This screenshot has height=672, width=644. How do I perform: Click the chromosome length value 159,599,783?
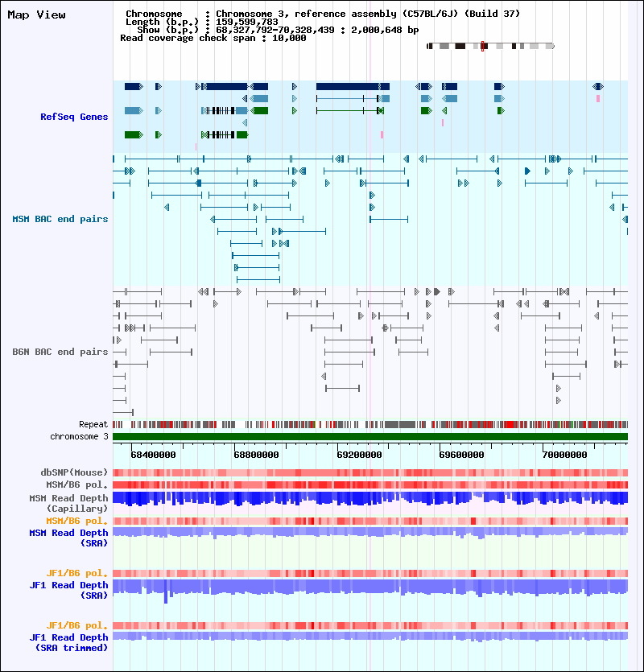[x=247, y=22]
